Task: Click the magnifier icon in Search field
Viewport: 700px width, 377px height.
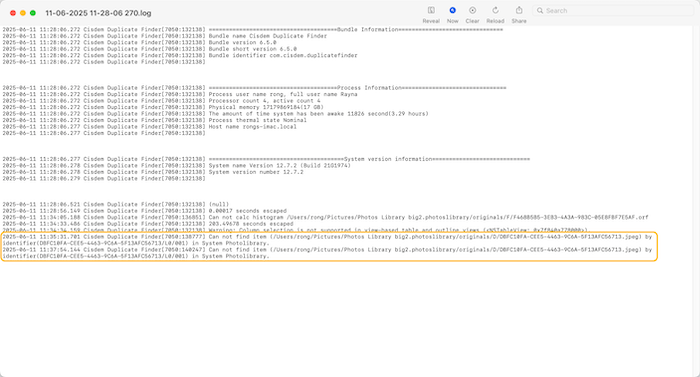Action: pos(540,10)
